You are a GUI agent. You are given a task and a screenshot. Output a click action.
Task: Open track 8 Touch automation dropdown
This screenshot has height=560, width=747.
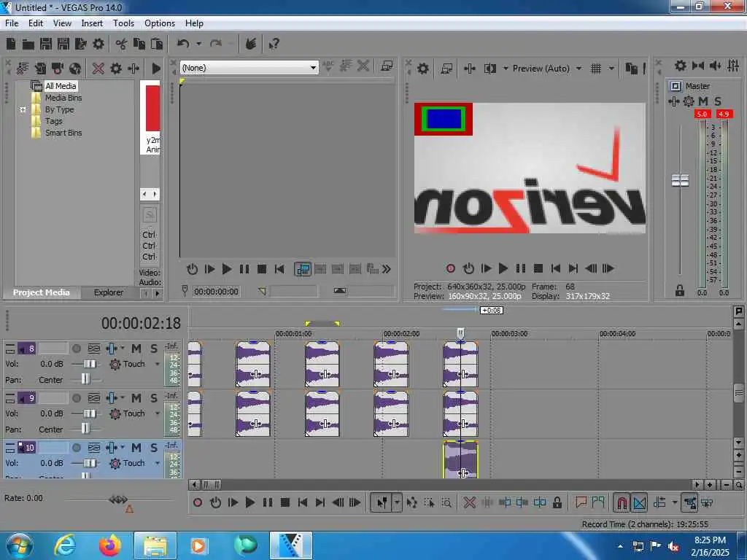click(x=158, y=365)
